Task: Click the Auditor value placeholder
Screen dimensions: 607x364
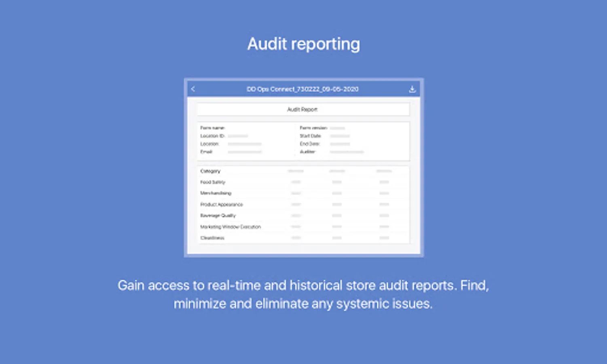Action: point(347,152)
